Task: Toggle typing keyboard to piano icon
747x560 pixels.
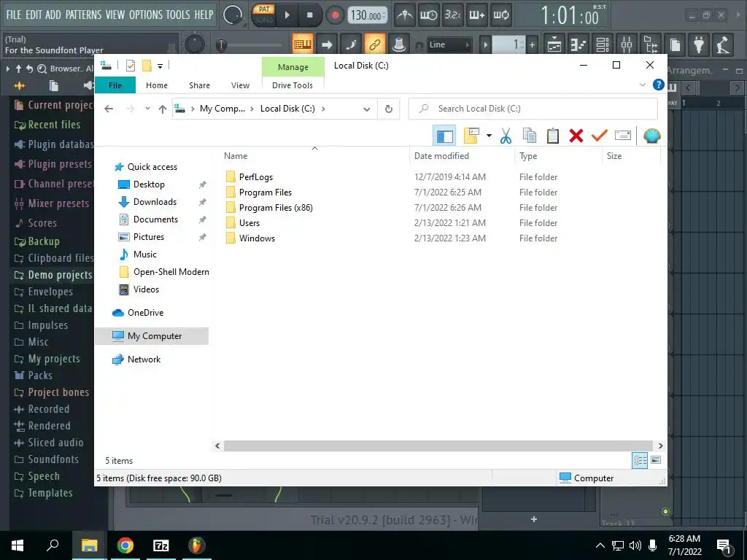Action: point(303,44)
